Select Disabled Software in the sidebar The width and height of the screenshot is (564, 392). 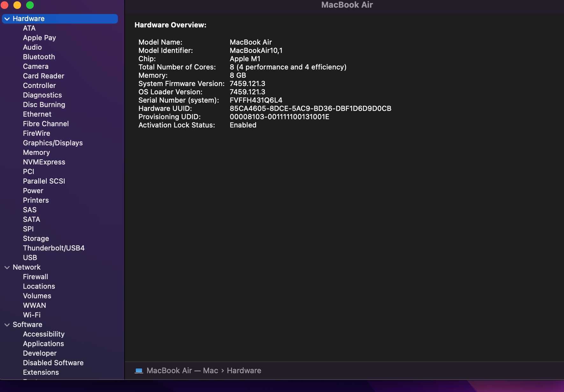coord(53,363)
